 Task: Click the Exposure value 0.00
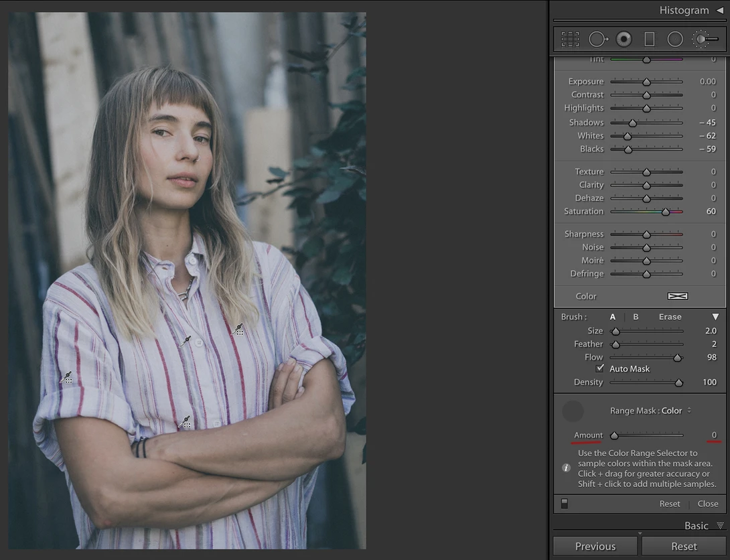click(x=708, y=82)
